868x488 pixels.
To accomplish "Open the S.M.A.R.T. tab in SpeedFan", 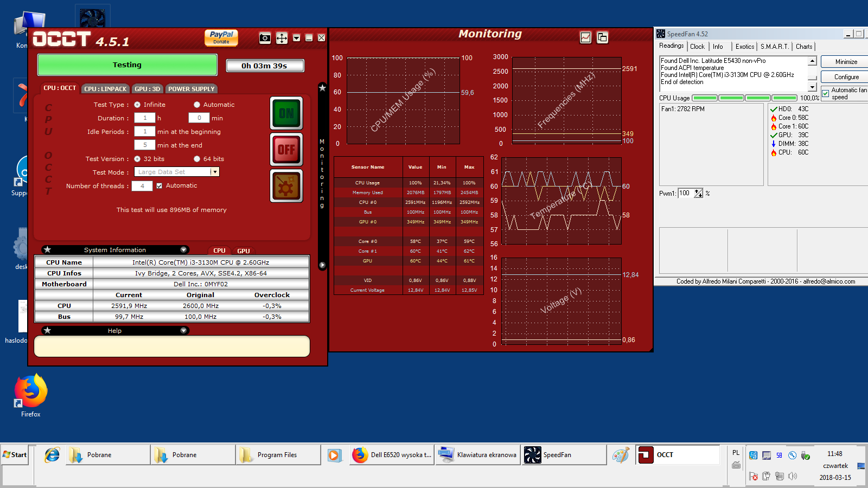I will [775, 47].
